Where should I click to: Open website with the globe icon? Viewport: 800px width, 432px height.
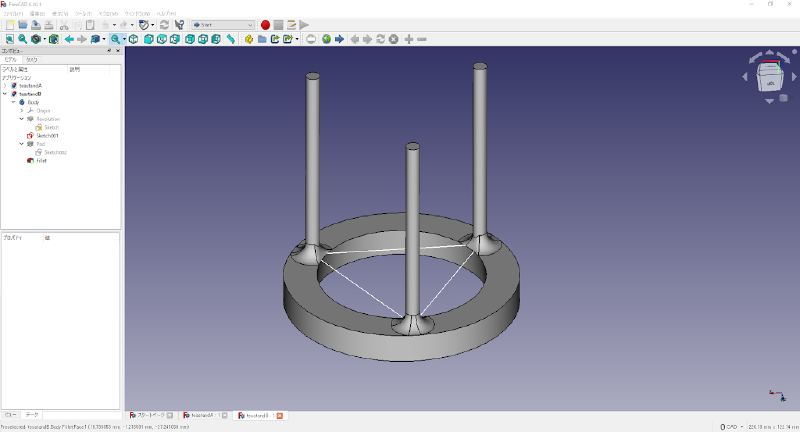pyautogui.click(x=326, y=39)
